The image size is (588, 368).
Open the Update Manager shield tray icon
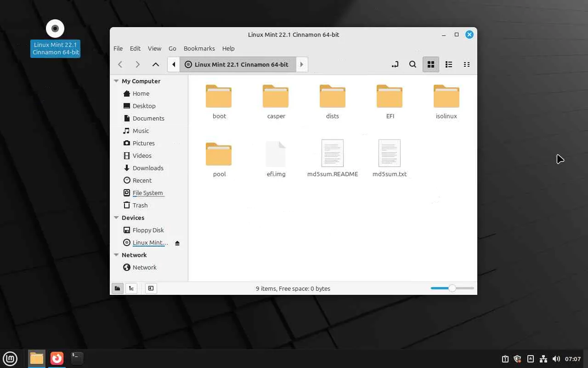517,359
